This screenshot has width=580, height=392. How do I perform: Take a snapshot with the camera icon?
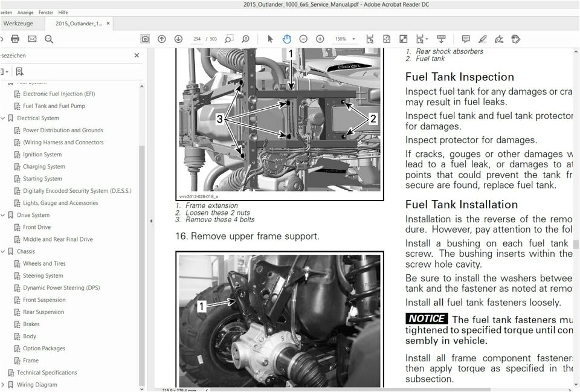(145, 39)
